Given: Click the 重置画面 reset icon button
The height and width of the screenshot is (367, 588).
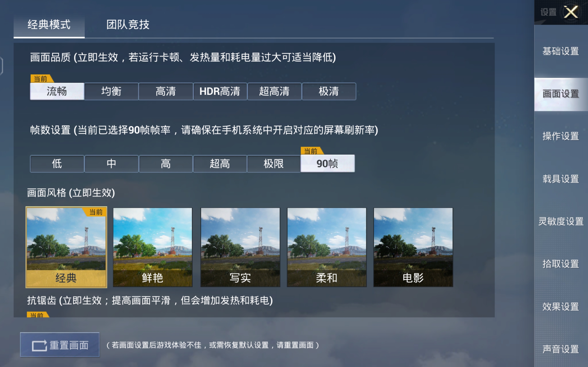Looking at the screenshot, I should click(60, 345).
